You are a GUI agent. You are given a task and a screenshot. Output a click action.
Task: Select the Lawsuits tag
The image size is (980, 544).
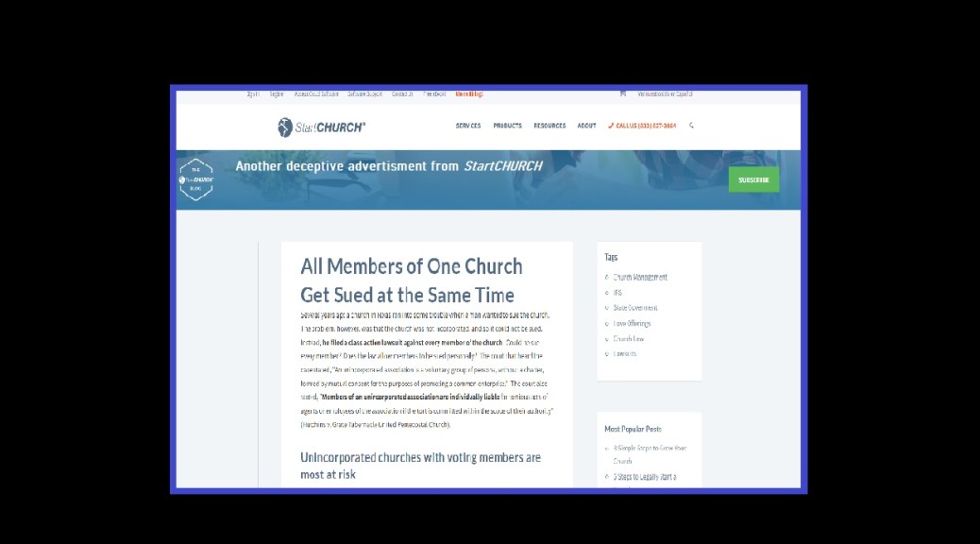click(624, 353)
